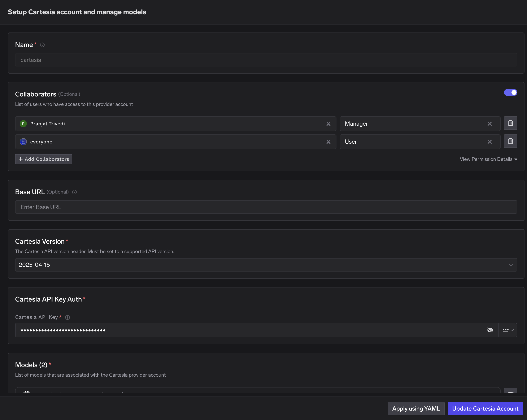Image resolution: width=527 pixels, height=420 pixels.
Task: Open the masked key format dropdown
Action: pyautogui.click(x=508, y=330)
